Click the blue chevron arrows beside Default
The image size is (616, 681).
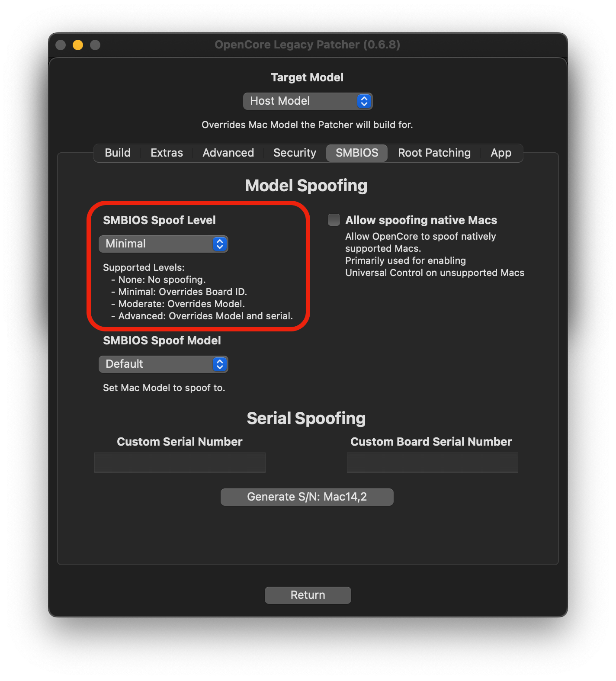(x=220, y=364)
